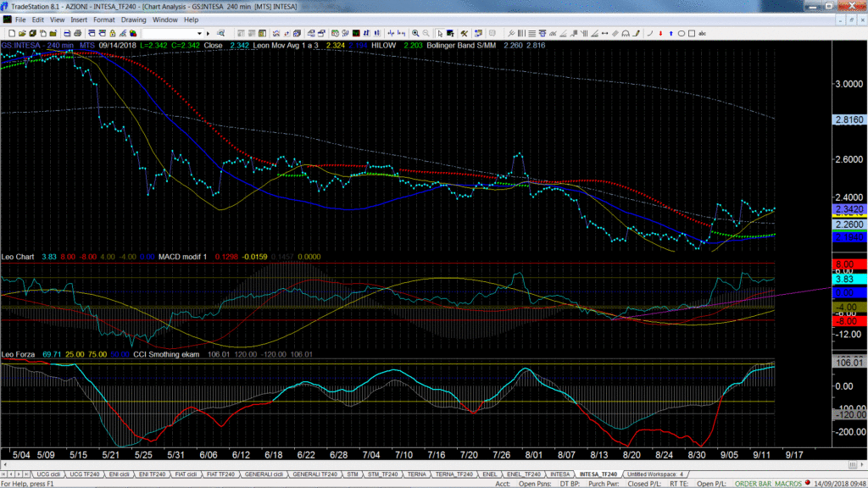Image resolution: width=868 pixels, height=488 pixels.
Task: Click the horizontal scrollbar right arrow
Action: [862, 465]
